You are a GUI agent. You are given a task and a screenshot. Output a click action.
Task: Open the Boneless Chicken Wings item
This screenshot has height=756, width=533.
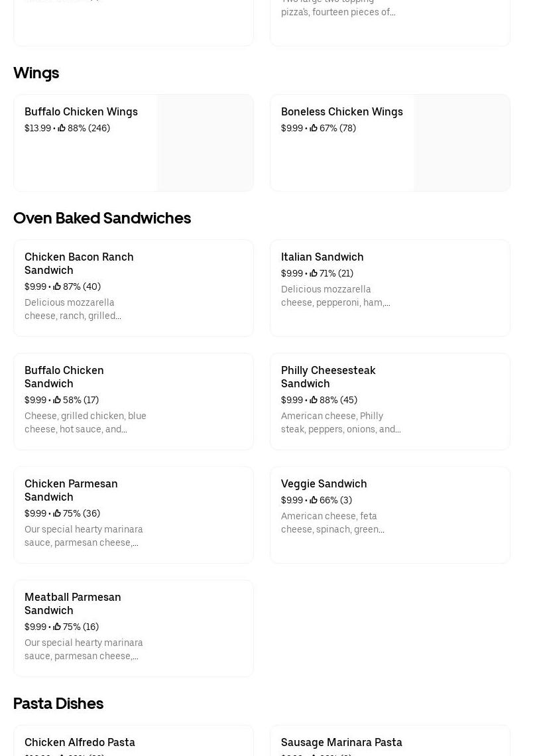(341, 111)
